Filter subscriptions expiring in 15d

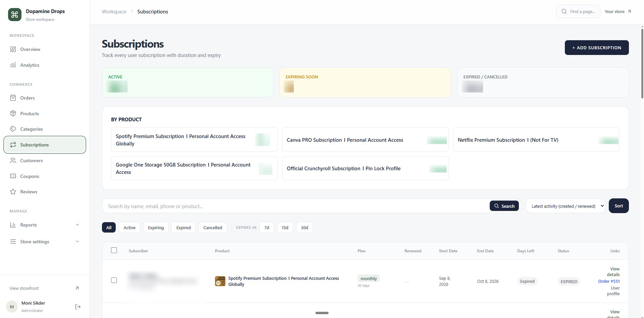pyautogui.click(x=285, y=228)
